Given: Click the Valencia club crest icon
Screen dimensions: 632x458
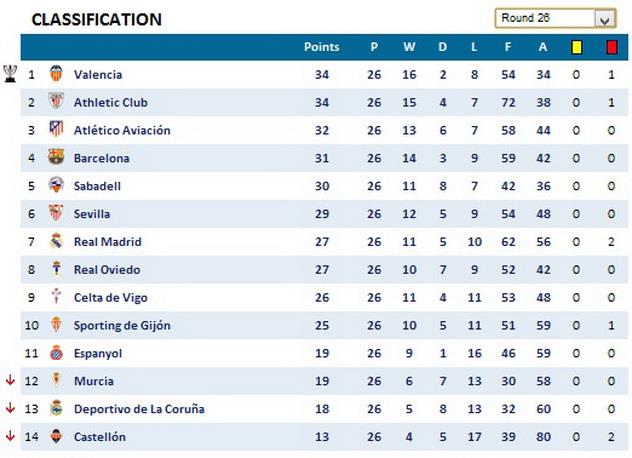Looking at the screenshot, I should [x=56, y=74].
